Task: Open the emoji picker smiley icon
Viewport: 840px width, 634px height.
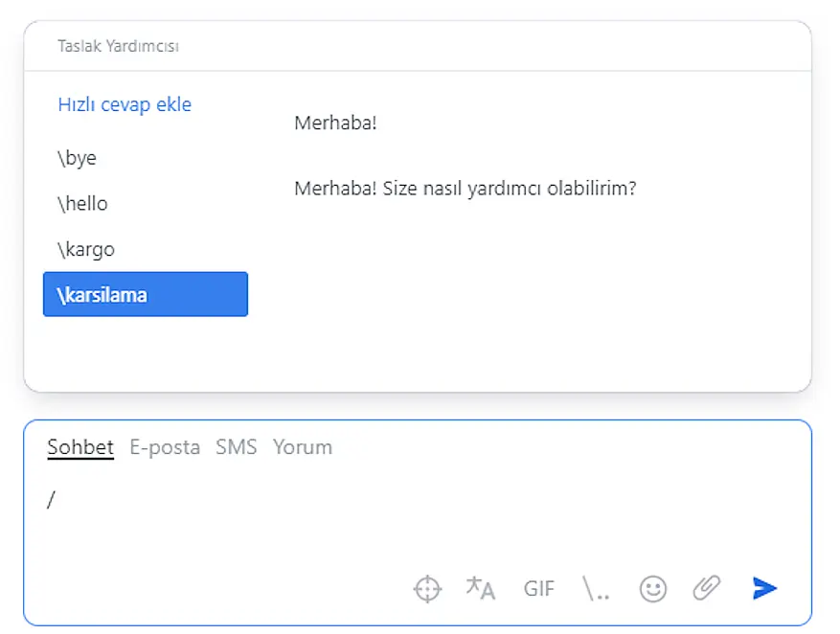Action: (x=653, y=588)
